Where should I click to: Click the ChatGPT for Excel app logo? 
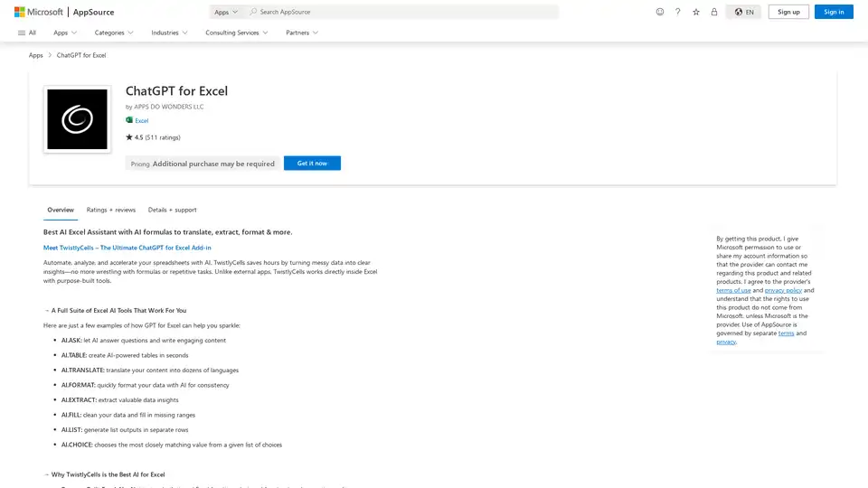tap(77, 119)
